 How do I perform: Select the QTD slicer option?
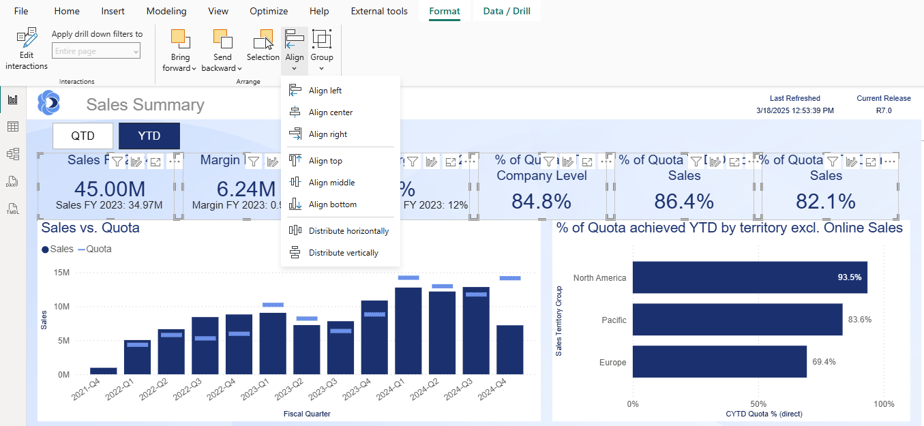coord(82,136)
